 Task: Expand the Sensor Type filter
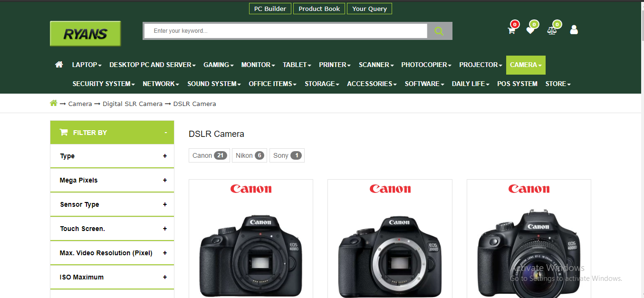[x=165, y=204]
